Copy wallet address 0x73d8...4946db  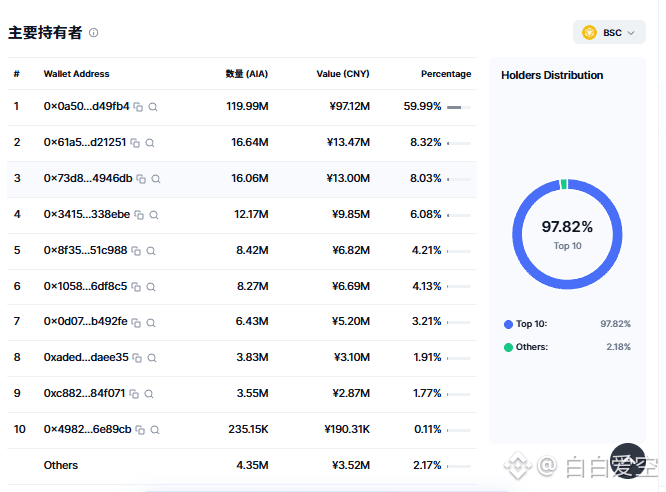(141, 179)
